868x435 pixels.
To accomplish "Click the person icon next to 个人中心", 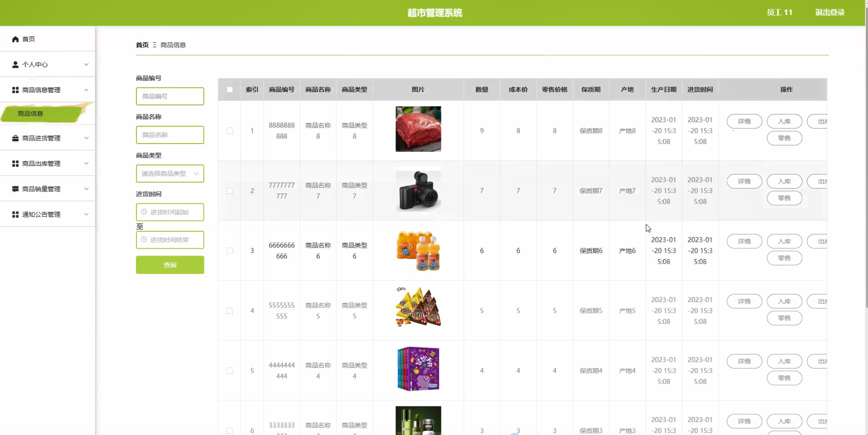I will tap(16, 64).
